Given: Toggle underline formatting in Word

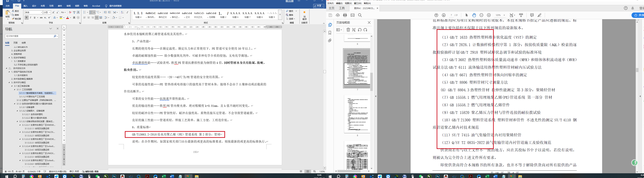Looking at the screenshot, I should [35, 18].
